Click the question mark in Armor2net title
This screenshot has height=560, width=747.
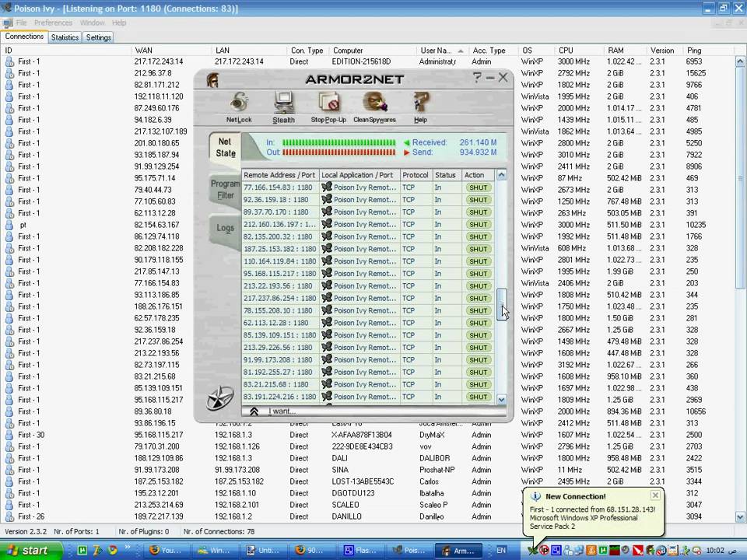click(x=477, y=78)
